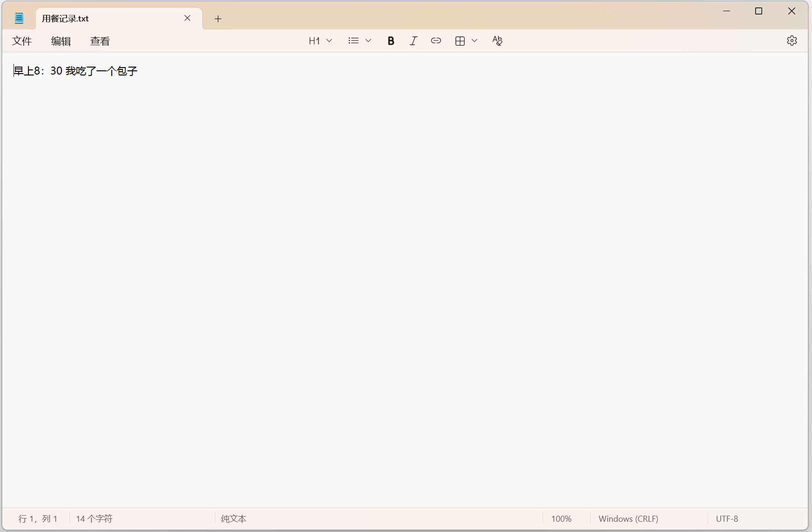
Task: Open the 100% zoom level indicator
Action: point(562,518)
